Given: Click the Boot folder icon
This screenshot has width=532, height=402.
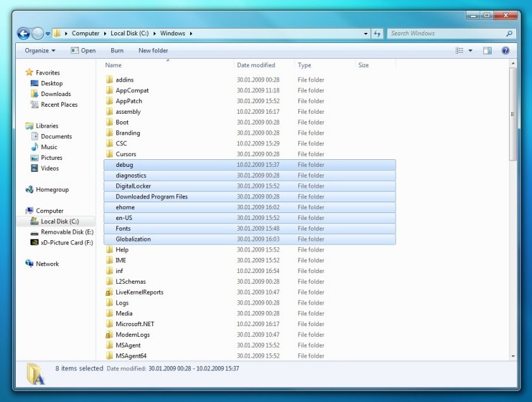Looking at the screenshot, I should [109, 122].
